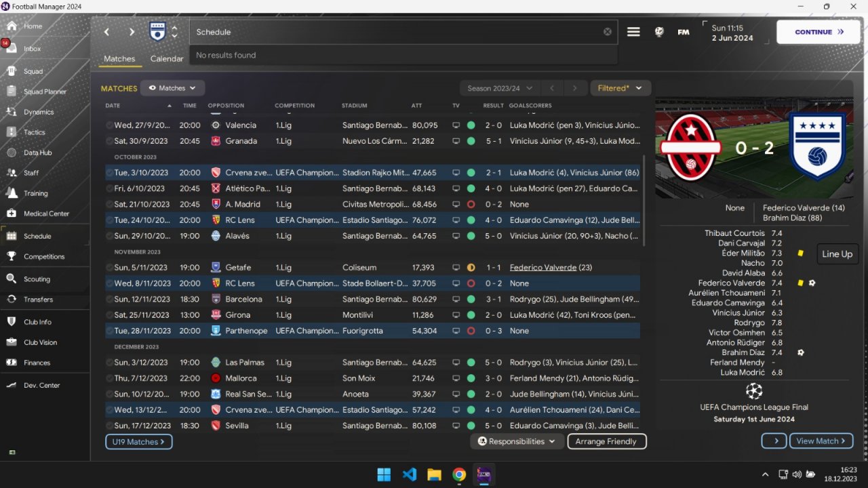This screenshot has width=868, height=488.
Task: Show the Line Up panel
Action: click(x=837, y=254)
